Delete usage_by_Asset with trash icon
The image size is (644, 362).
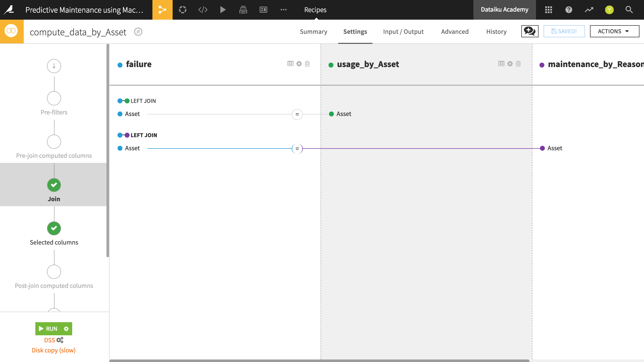pyautogui.click(x=518, y=64)
